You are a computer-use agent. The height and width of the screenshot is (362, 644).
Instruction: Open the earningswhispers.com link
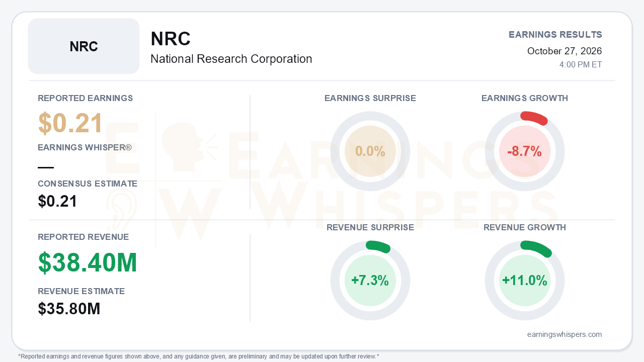point(565,334)
